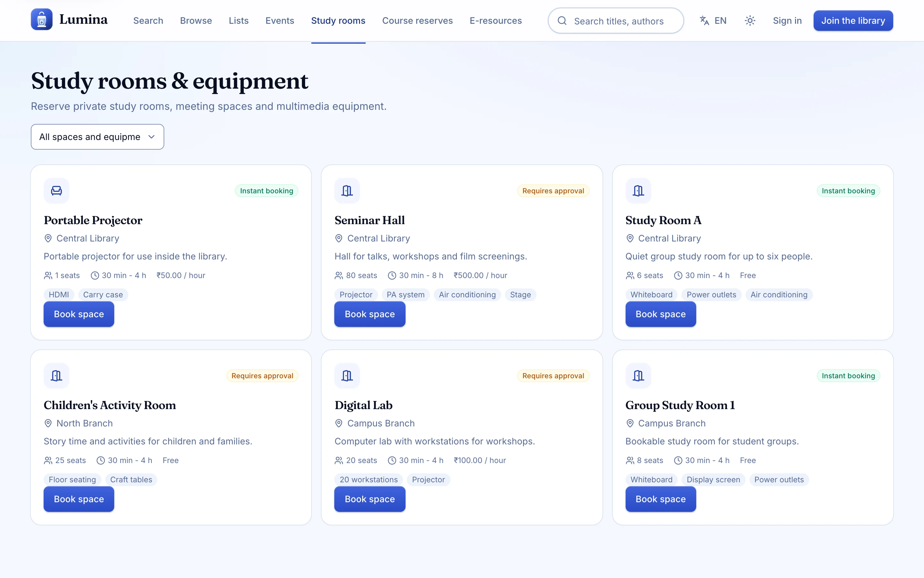Click the clock icon next to 30 min - 8 h
Image resolution: width=924 pixels, height=578 pixels.
392,276
